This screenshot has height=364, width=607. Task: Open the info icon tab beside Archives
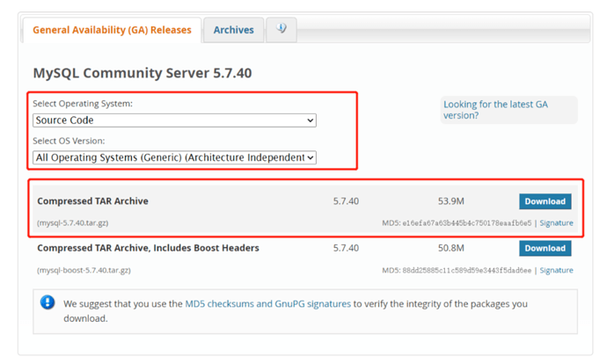click(282, 29)
